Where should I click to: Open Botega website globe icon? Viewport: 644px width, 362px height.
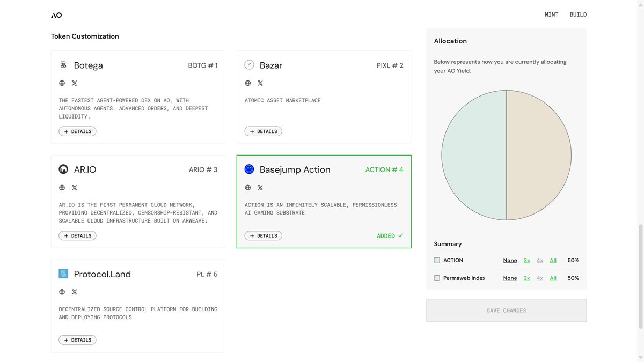62,83
